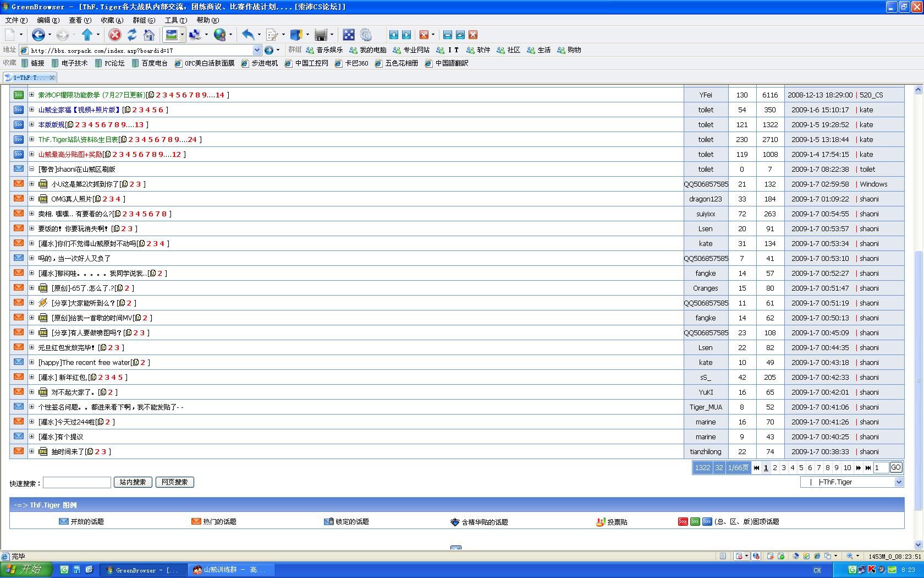Click the status bar zoom magnifier icon
This screenshot has width=924, height=578.
pos(850,556)
